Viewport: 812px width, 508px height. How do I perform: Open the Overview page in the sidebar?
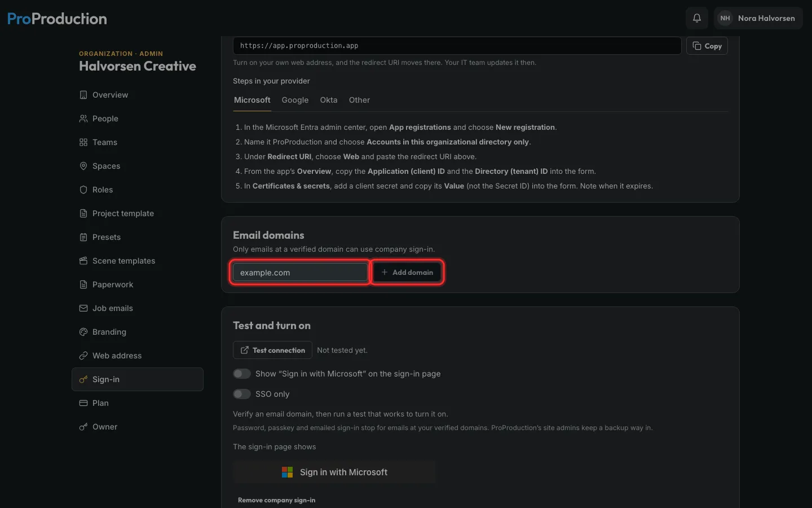tap(138, 95)
